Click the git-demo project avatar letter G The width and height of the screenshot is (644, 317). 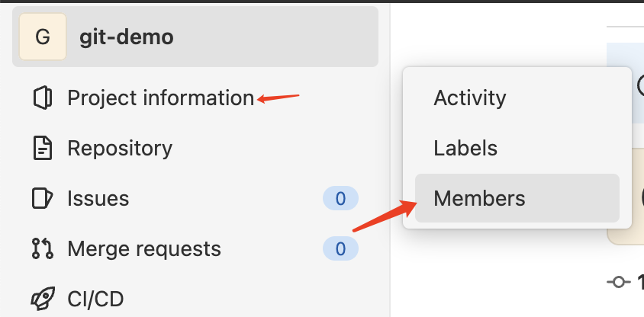click(x=43, y=37)
